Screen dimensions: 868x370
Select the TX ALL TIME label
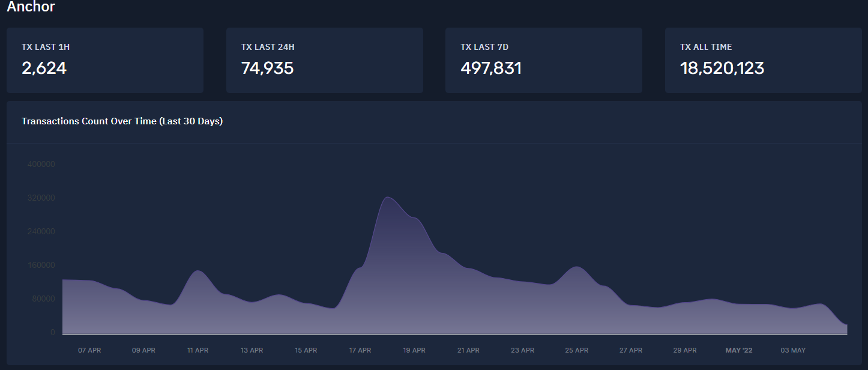point(706,47)
